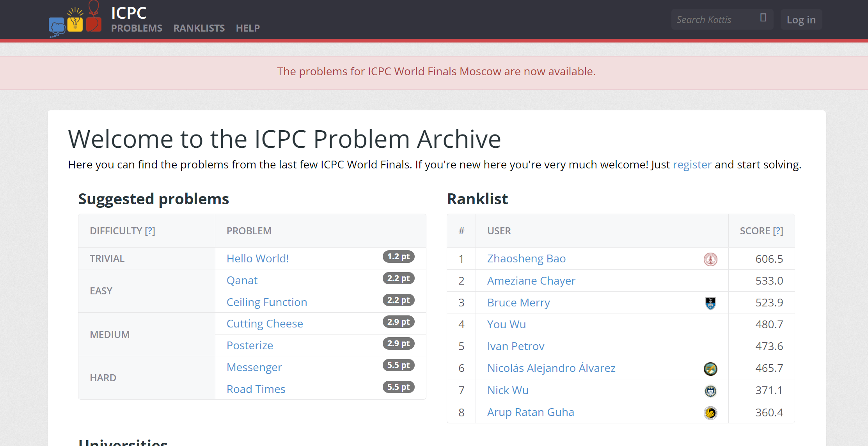This screenshot has width=868, height=446.
Task: Click the search magnifier icon
Action: [763, 18]
